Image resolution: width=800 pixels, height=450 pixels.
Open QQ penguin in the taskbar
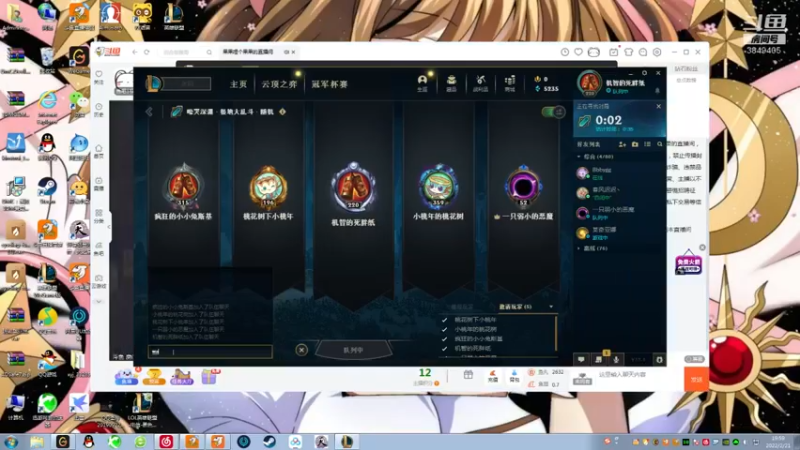tap(88, 442)
